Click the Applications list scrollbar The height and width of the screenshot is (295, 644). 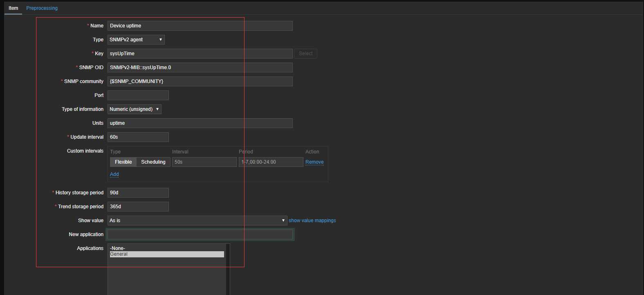click(x=228, y=270)
